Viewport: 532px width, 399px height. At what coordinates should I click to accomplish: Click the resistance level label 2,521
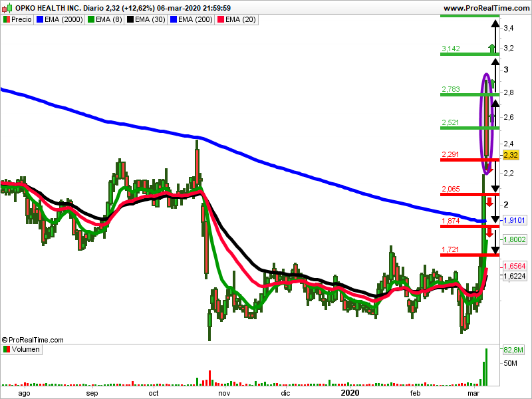pos(451,122)
